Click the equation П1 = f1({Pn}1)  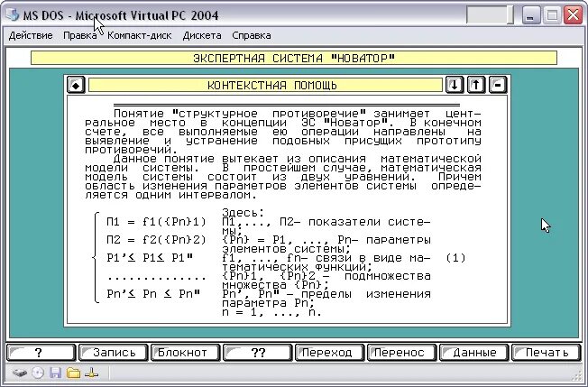(x=156, y=222)
